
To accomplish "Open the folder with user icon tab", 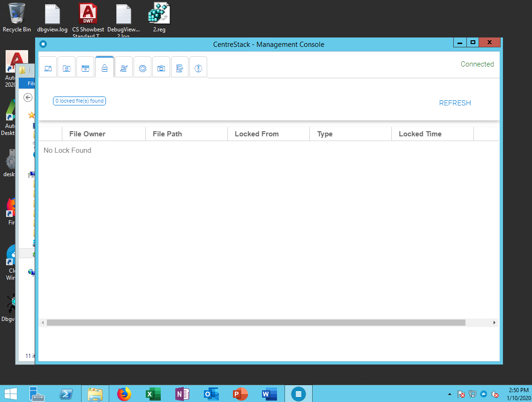I will (67, 67).
